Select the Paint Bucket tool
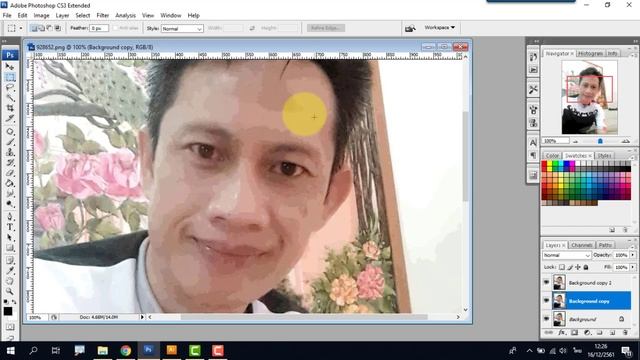Screen dimensions: 640x360 coord(10,184)
